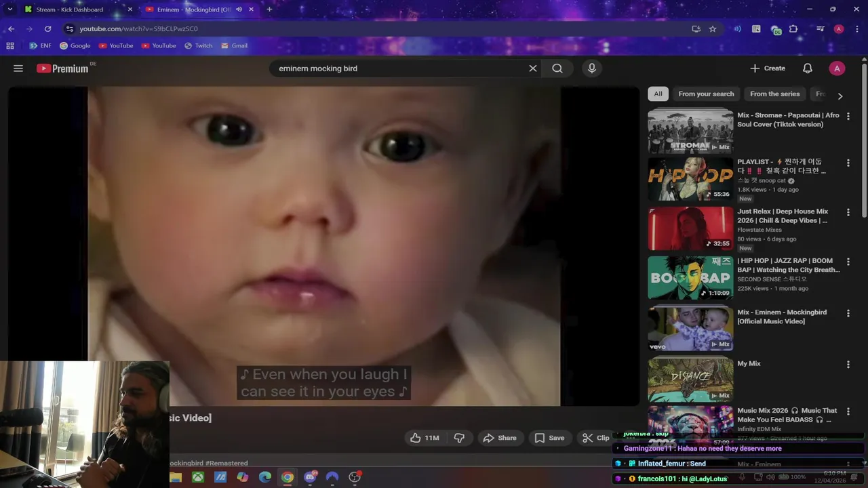This screenshot has width=868, height=488.
Task: Open the Google bookmark
Action: point(75,46)
